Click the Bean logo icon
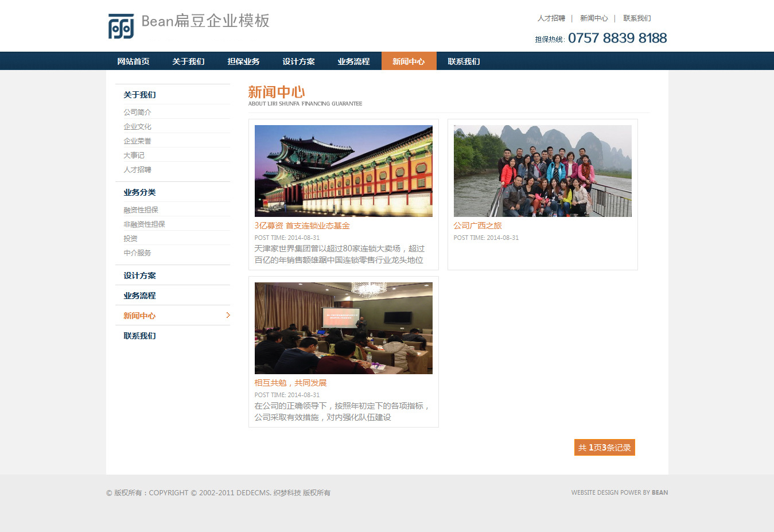Screen dimensions: 774x532 pos(121,26)
